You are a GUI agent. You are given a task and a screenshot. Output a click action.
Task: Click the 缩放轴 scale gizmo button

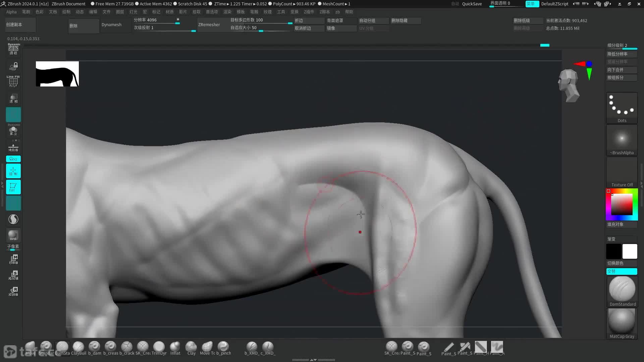coord(13,276)
